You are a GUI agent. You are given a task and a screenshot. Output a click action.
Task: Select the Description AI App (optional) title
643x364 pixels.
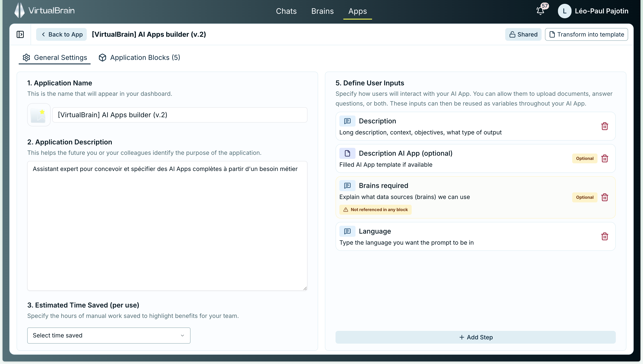coord(405,153)
